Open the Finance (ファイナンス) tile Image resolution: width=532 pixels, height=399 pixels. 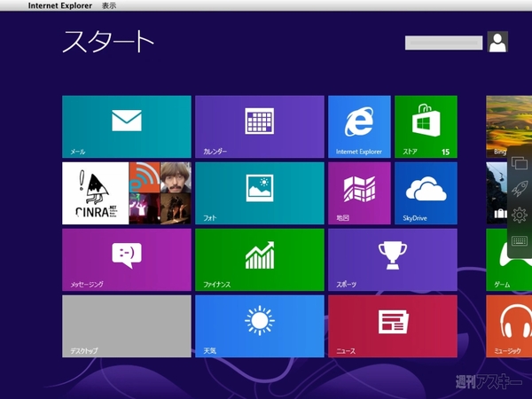(x=260, y=260)
